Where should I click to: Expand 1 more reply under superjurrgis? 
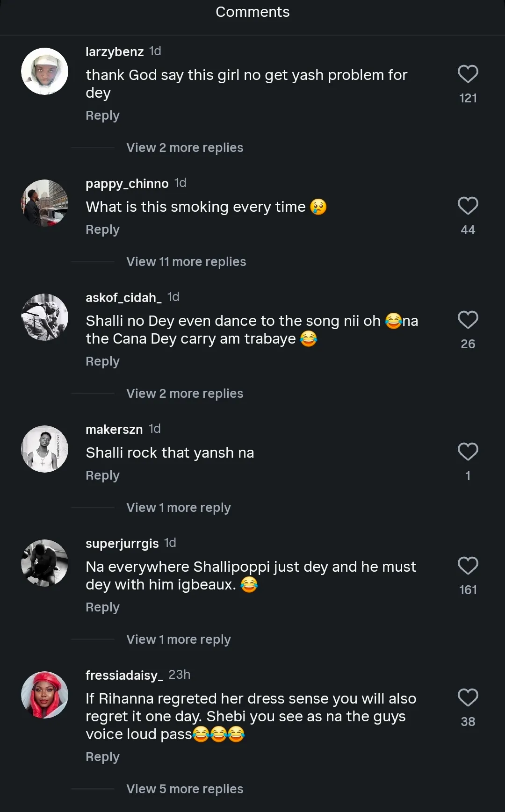pyautogui.click(x=179, y=640)
